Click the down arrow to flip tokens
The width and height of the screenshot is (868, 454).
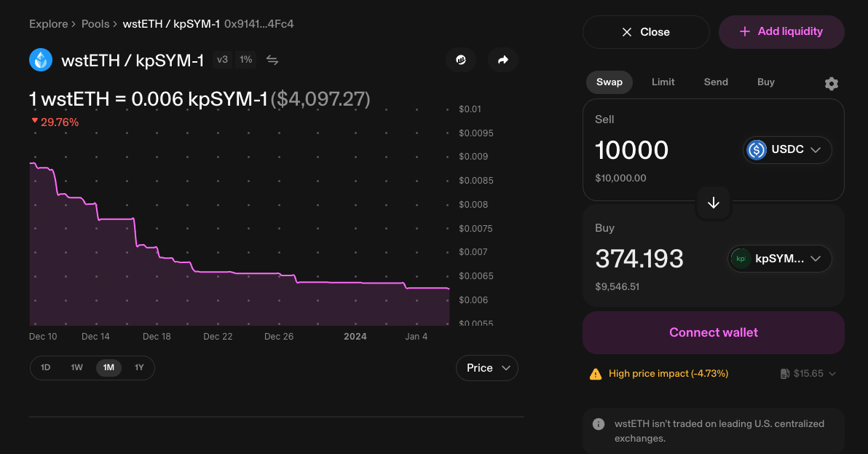[x=714, y=203]
